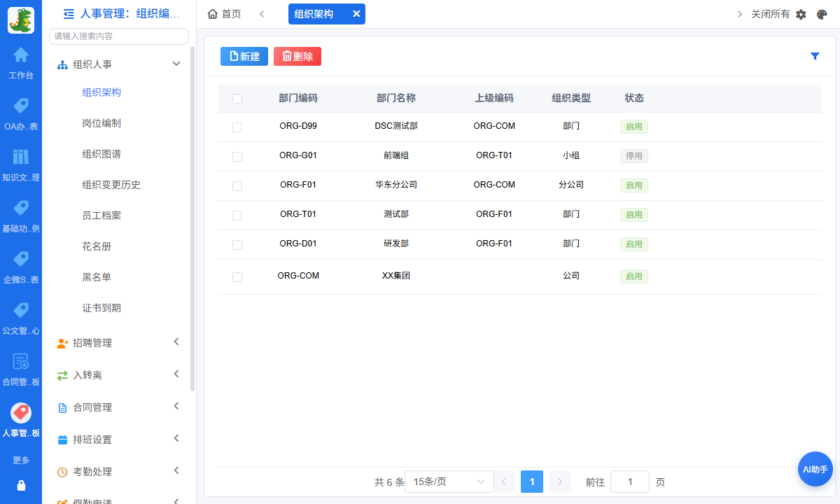Check the ORG-D99 row checkbox
This screenshot has height=504, width=840.
(237, 127)
